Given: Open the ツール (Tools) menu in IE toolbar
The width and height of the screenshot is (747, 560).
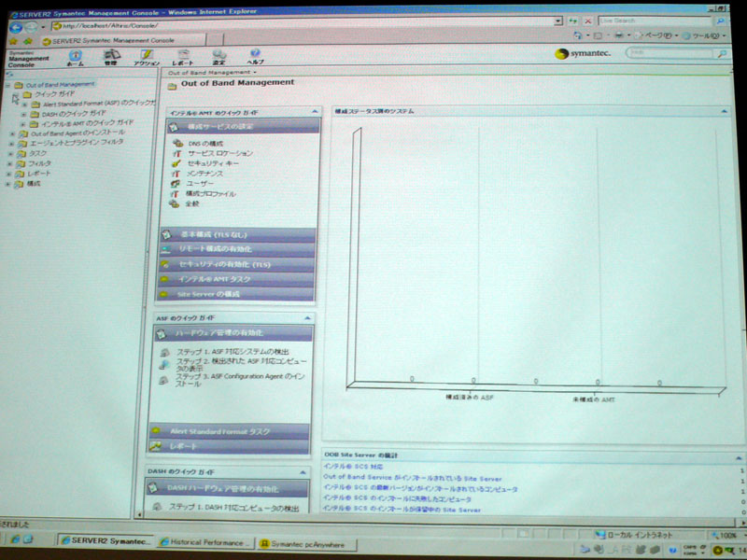Looking at the screenshot, I should pos(705,35).
